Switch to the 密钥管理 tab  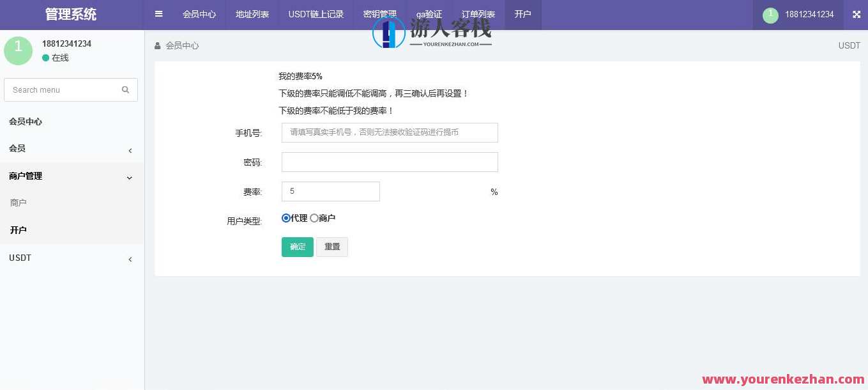tap(380, 13)
